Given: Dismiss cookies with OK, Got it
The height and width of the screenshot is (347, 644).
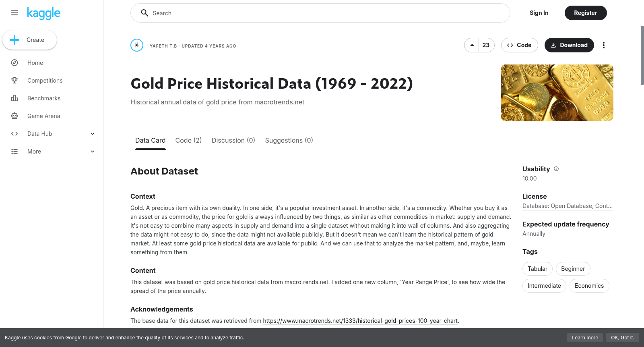Looking at the screenshot, I should click(x=622, y=338).
